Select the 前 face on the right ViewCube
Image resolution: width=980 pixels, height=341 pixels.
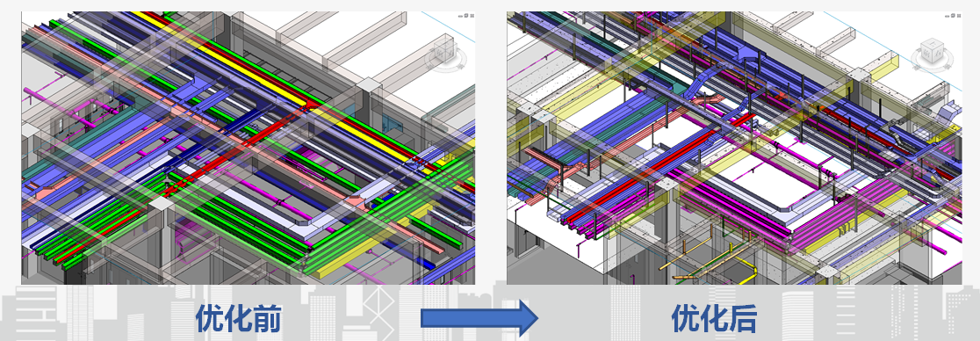926,54
